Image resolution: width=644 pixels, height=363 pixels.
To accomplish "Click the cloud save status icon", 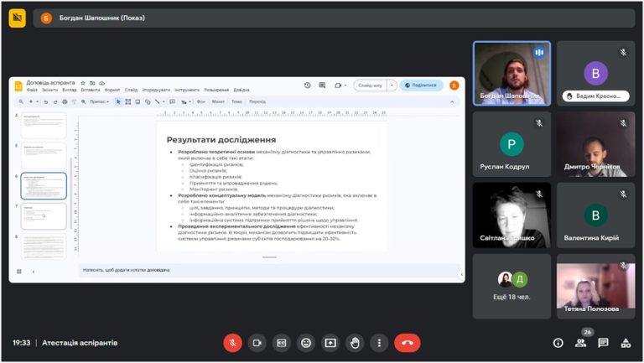I will click(x=101, y=83).
